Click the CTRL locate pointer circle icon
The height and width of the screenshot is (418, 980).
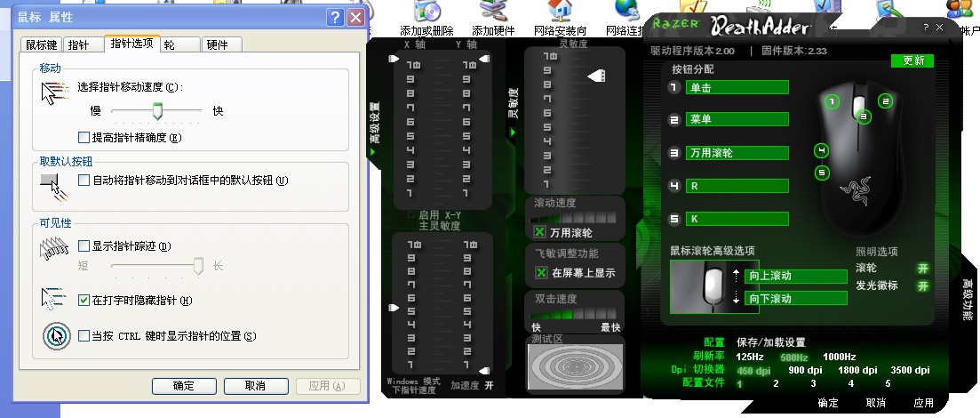point(56,336)
